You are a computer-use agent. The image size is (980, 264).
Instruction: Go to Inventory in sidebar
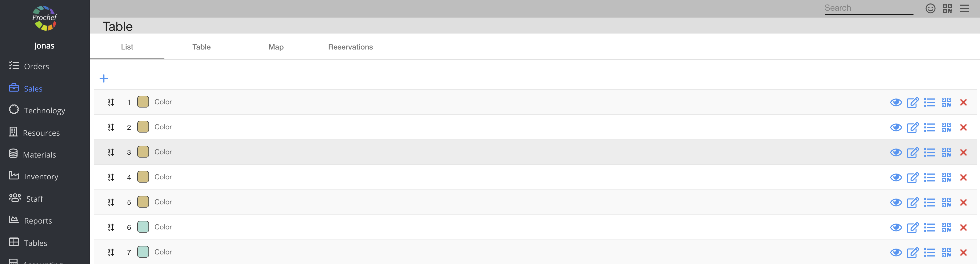click(41, 176)
